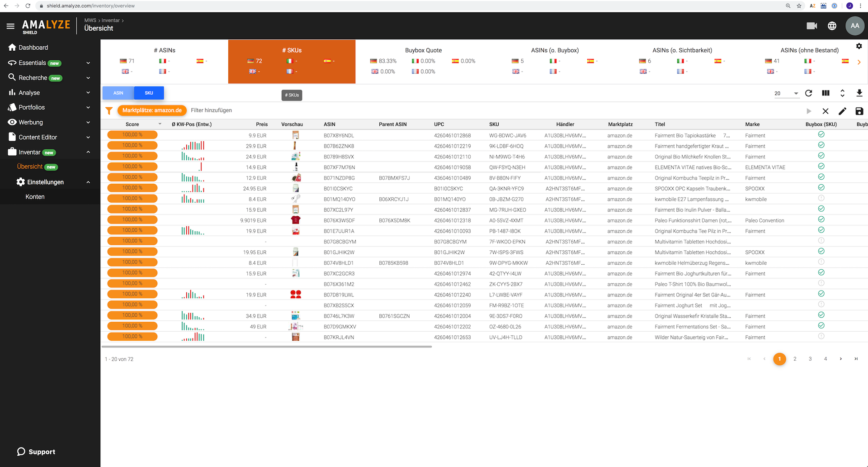Click Buybox indicator for B07KRJL4VN row

[821, 336]
